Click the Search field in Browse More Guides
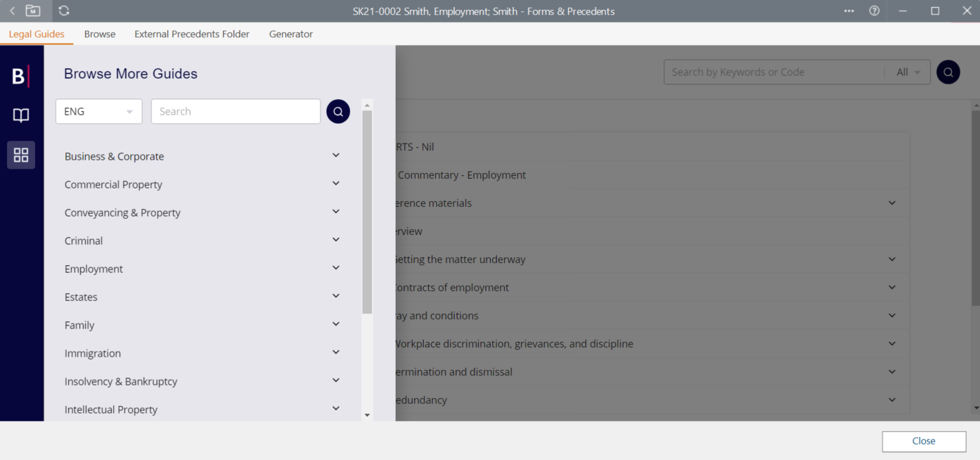This screenshot has width=980, height=460. click(236, 111)
